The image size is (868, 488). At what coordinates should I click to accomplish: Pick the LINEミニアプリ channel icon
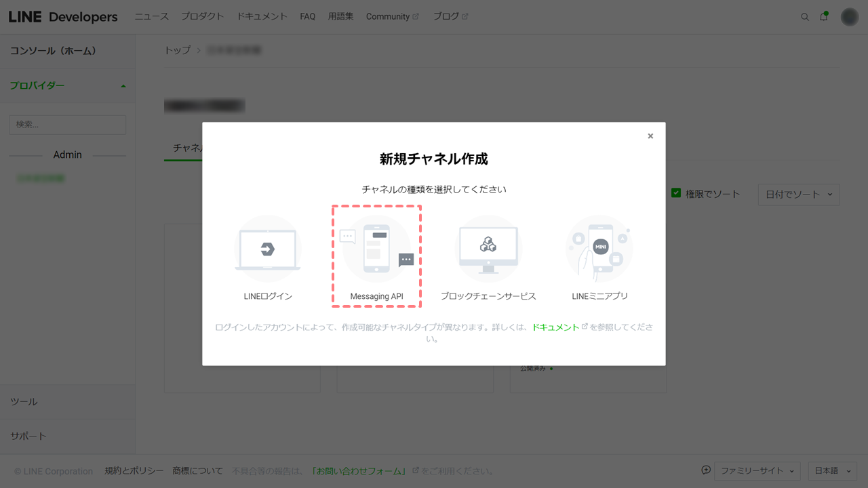(x=599, y=249)
